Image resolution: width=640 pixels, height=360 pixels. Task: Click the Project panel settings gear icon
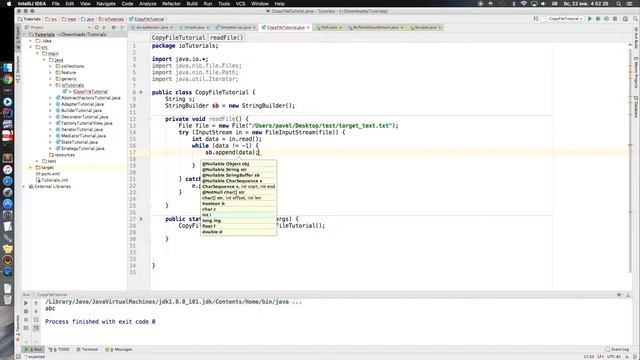114,27
